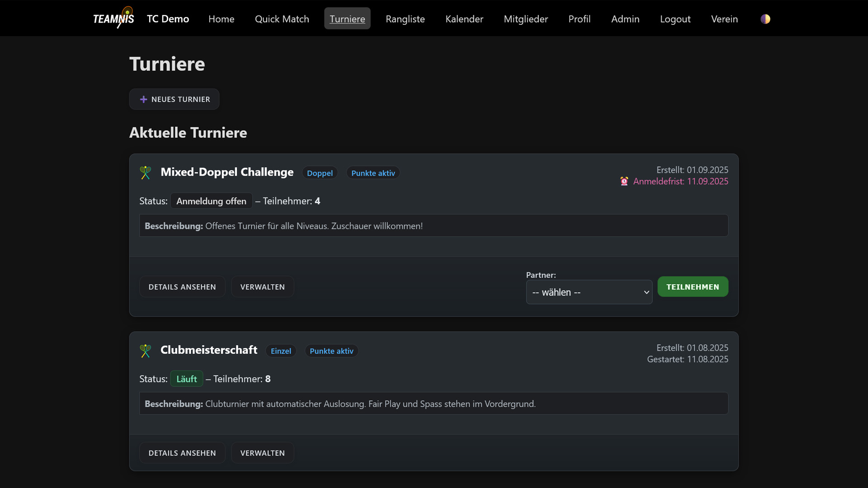Click racket icon beside Clubmeisterschaft

[146, 351]
